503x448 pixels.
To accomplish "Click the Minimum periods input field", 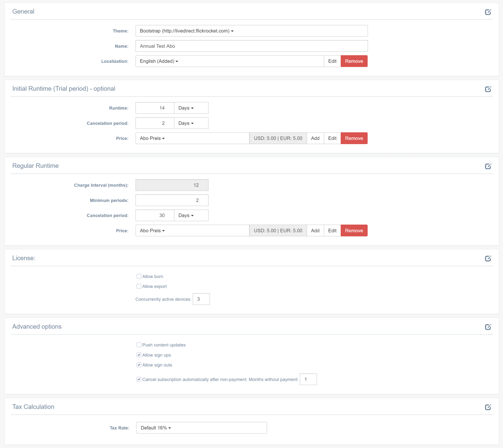I will 172,200.
